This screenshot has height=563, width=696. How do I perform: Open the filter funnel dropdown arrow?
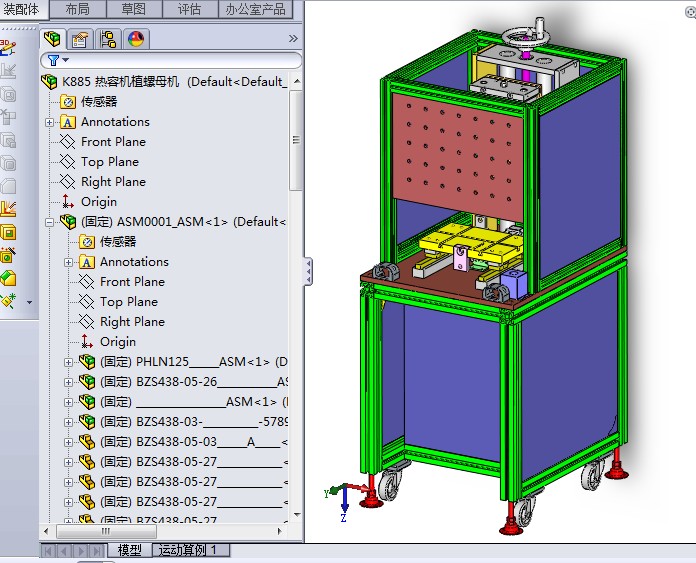click(x=66, y=59)
